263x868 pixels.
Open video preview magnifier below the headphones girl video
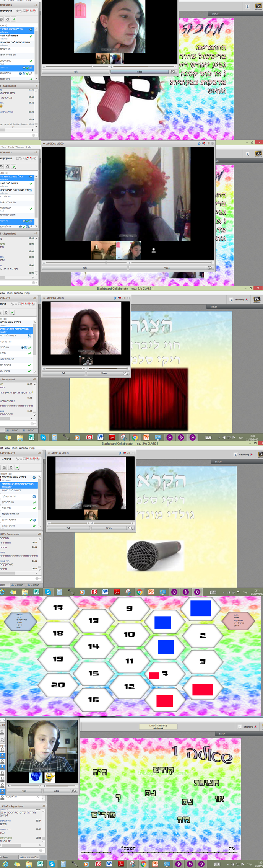[74, 791]
